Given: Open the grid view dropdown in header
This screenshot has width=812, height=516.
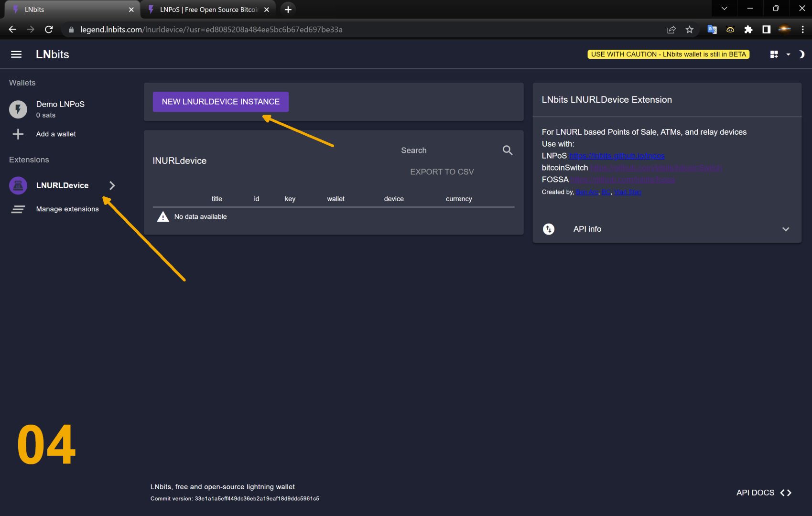Looking at the screenshot, I should pyautogui.click(x=780, y=54).
